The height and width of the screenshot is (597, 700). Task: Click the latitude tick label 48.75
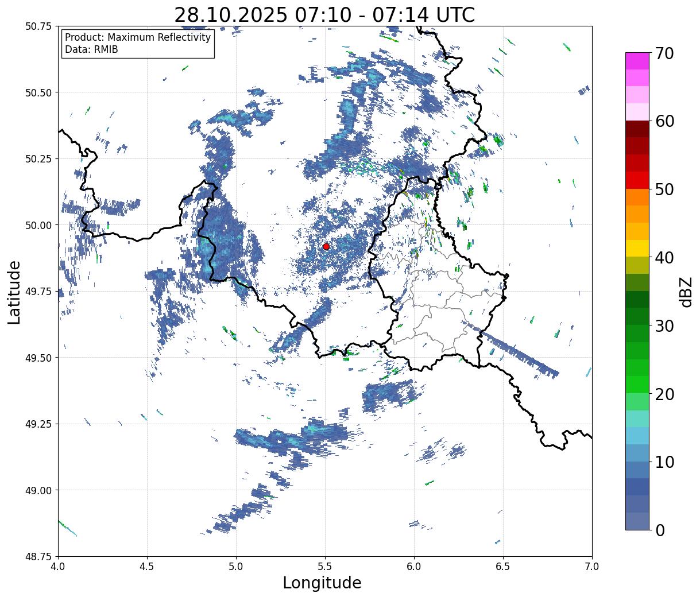point(38,557)
